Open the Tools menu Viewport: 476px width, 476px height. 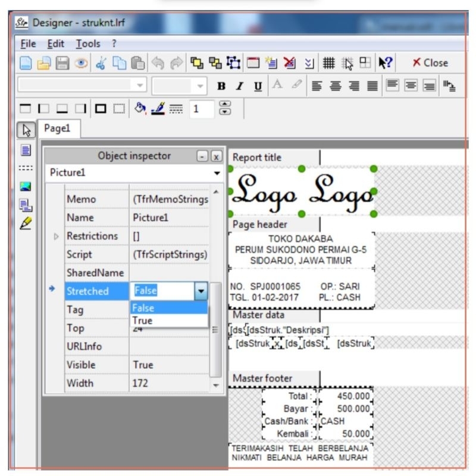(x=88, y=44)
